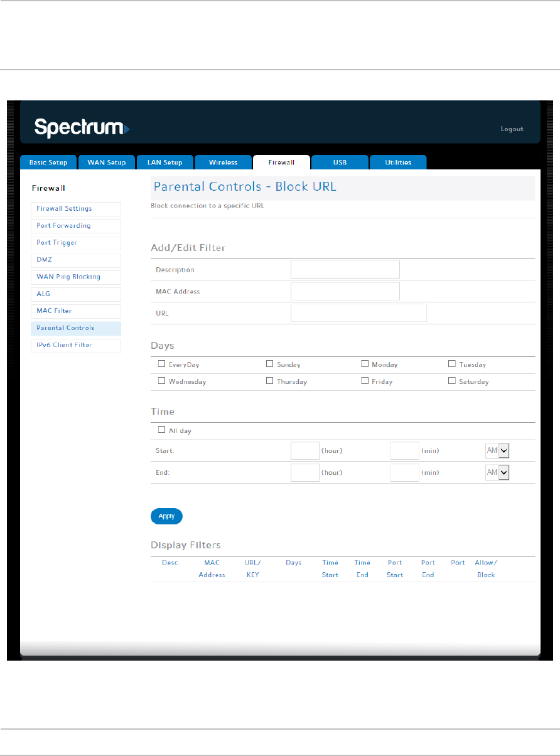Image resolution: width=560 pixels, height=756 pixels.
Task: Go to MAC Filter page
Action: [76, 311]
